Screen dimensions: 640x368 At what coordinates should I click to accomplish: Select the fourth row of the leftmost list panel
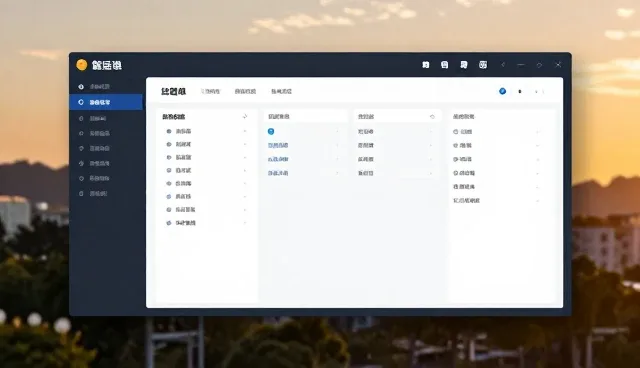coord(206,170)
